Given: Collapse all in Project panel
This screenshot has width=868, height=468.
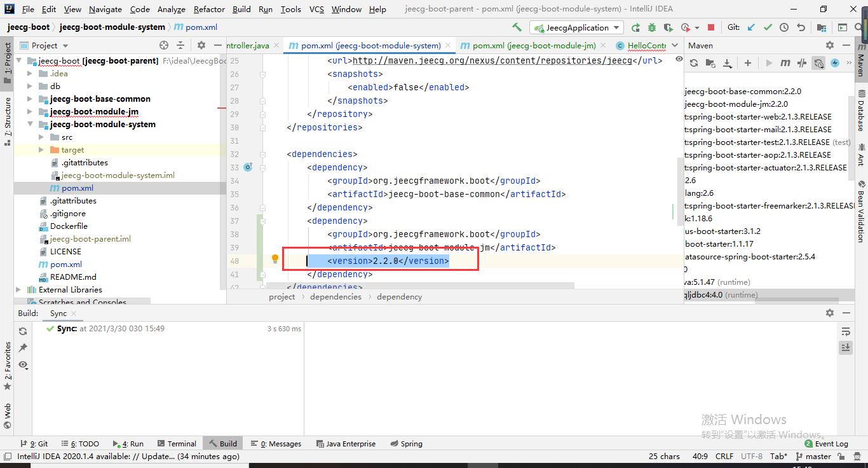Looking at the screenshot, I should tap(180, 45).
